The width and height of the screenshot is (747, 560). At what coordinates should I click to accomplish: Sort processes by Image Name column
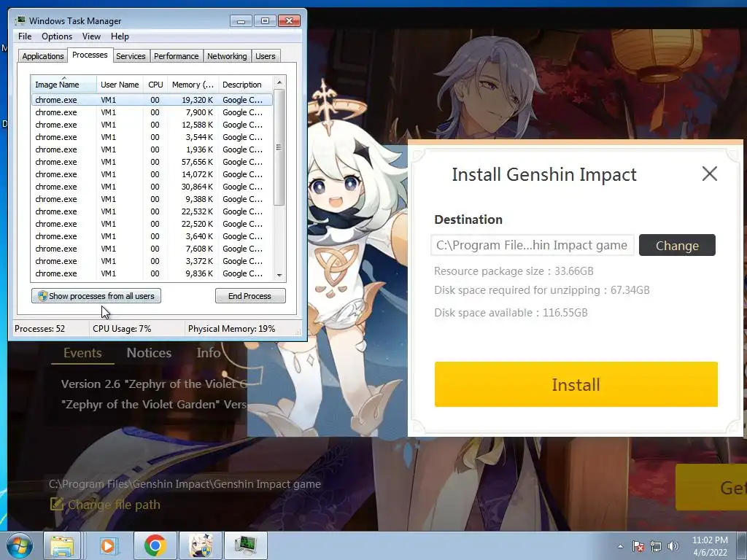[x=64, y=85]
